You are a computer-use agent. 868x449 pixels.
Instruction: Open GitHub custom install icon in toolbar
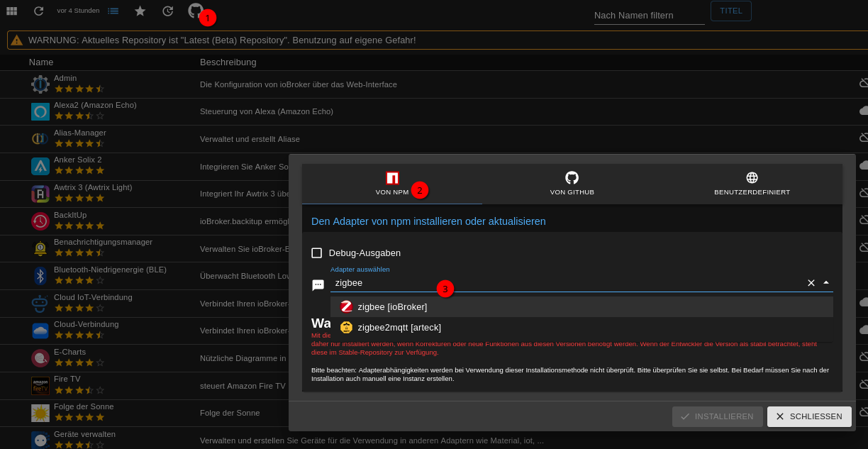pyautogui.click(x=196, y=11)
